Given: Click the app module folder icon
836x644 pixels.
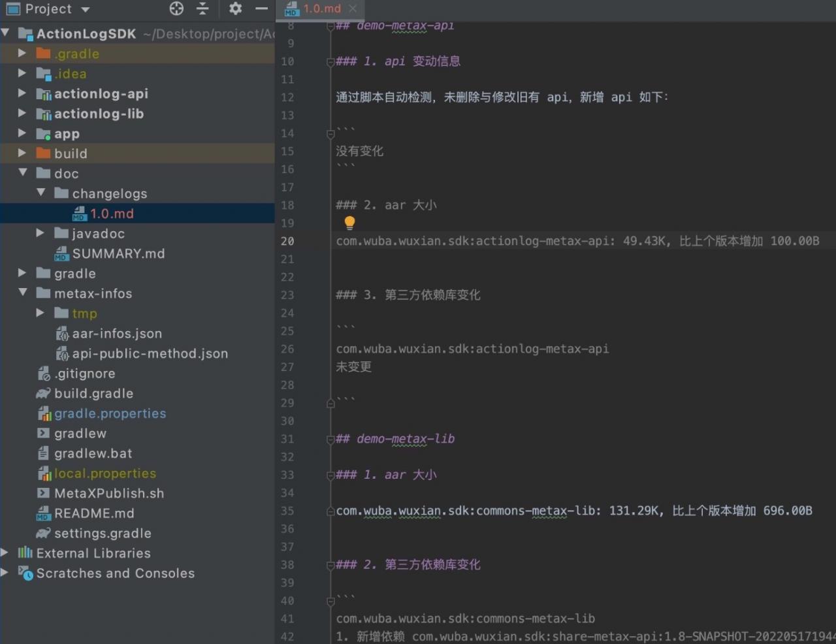Looking at the screenshot, I should coord(44,134).
